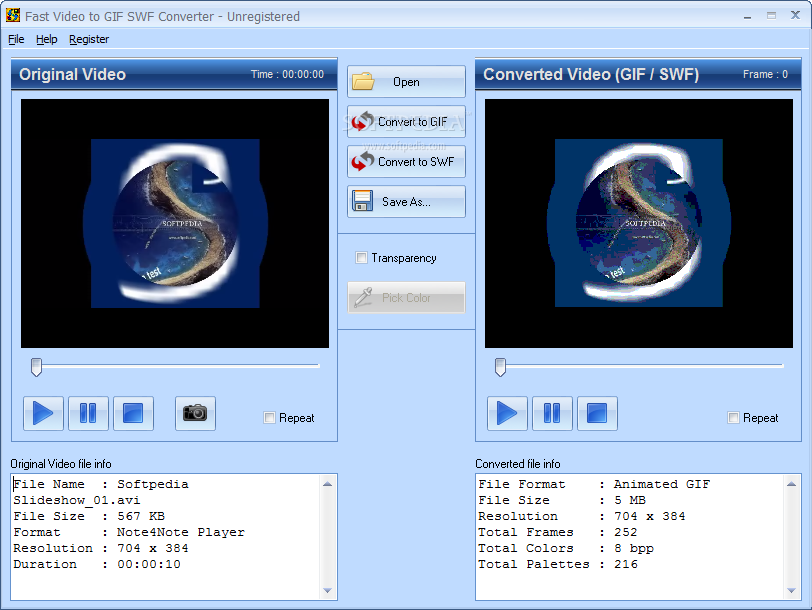
Task: Open the Help menu
Action: [47, 39]
